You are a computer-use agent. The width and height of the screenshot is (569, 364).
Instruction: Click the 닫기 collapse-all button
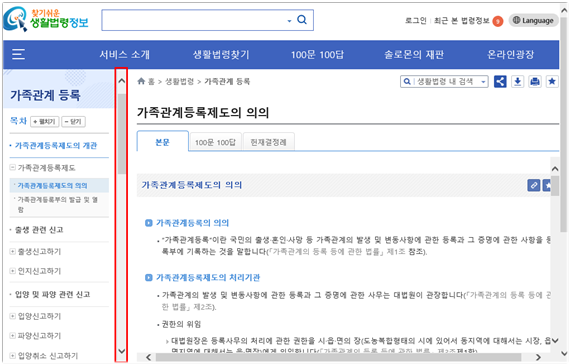tap(73, 122)
